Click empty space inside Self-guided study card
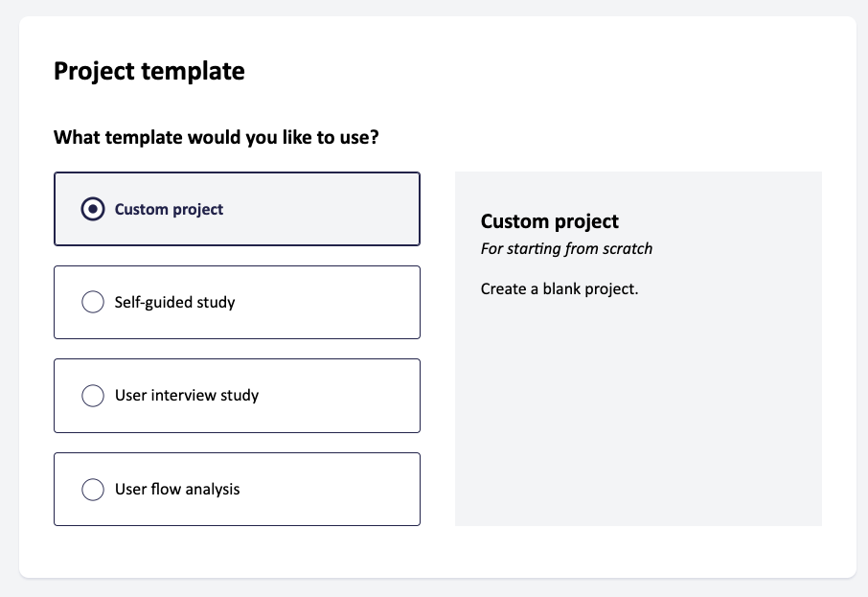868x597 pixels. [x=335, y=302]
